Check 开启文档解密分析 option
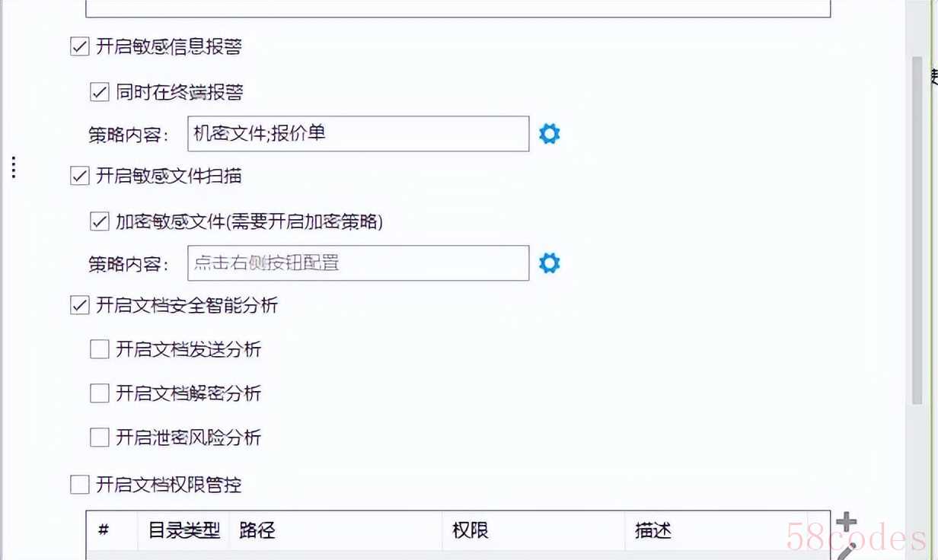Viewport: 938px width, 560px height. 100,393
